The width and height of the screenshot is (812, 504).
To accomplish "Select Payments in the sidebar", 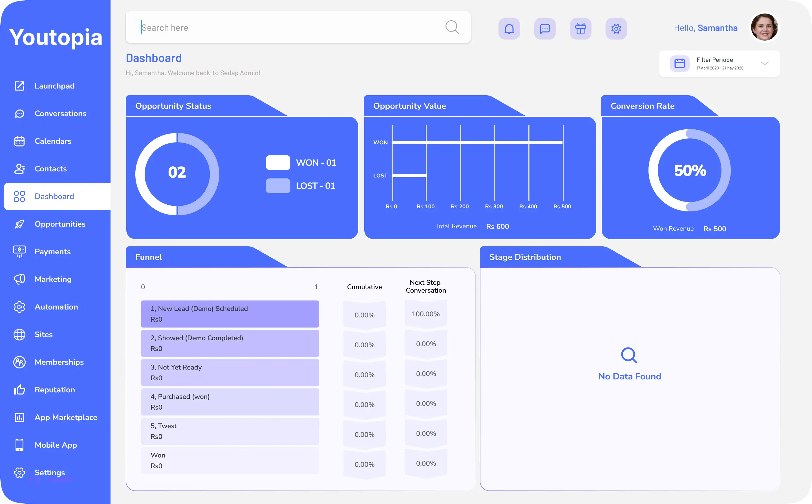I will point(52,252).
